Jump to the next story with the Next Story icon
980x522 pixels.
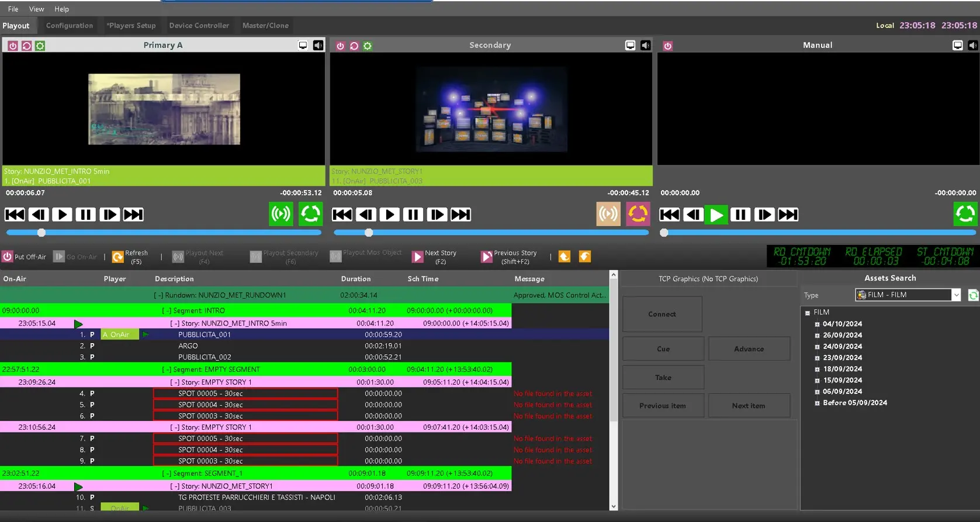click(x=417, y=257)
